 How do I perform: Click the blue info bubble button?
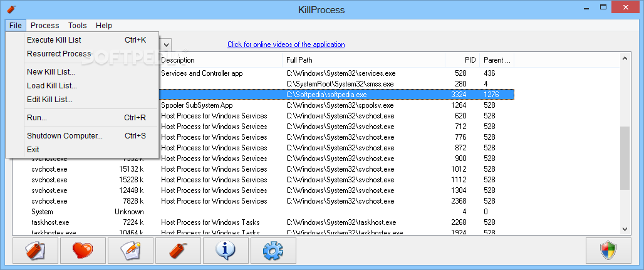(226, 251)
